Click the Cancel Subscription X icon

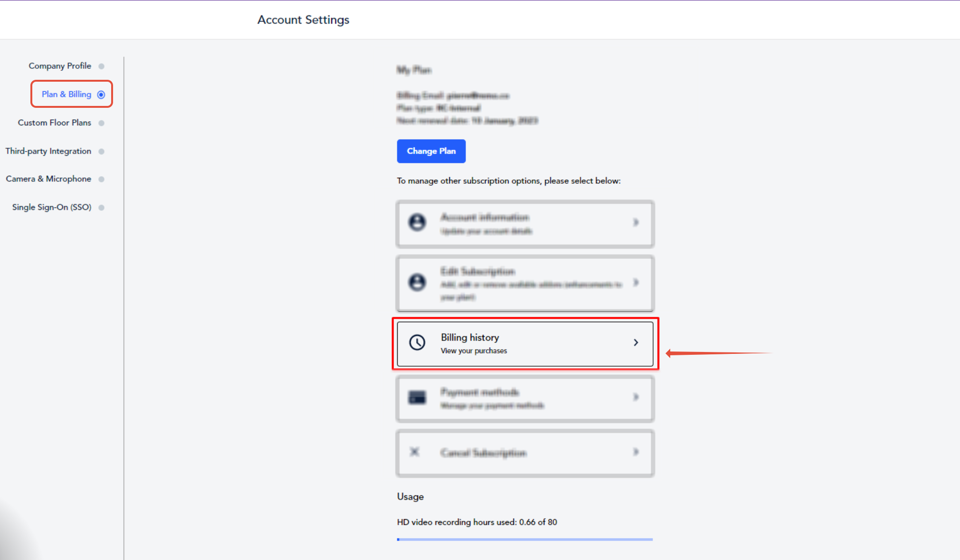[415, 452]
